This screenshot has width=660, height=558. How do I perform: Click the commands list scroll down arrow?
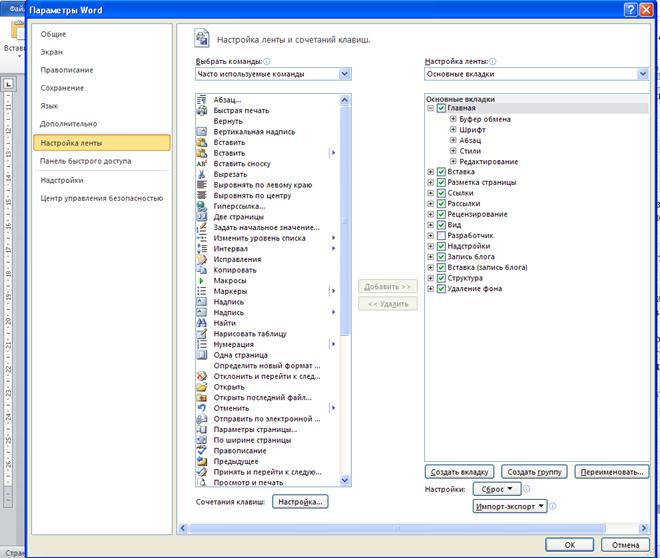coord(345,481)
